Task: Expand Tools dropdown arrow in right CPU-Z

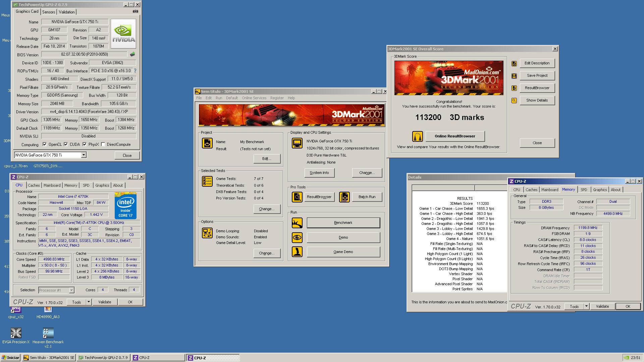Action: pyautogui.click(x=586, y=306)
